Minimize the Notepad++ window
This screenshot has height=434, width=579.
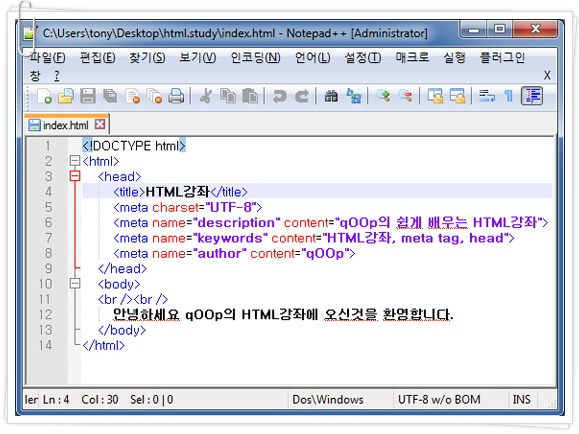point(474,29)
